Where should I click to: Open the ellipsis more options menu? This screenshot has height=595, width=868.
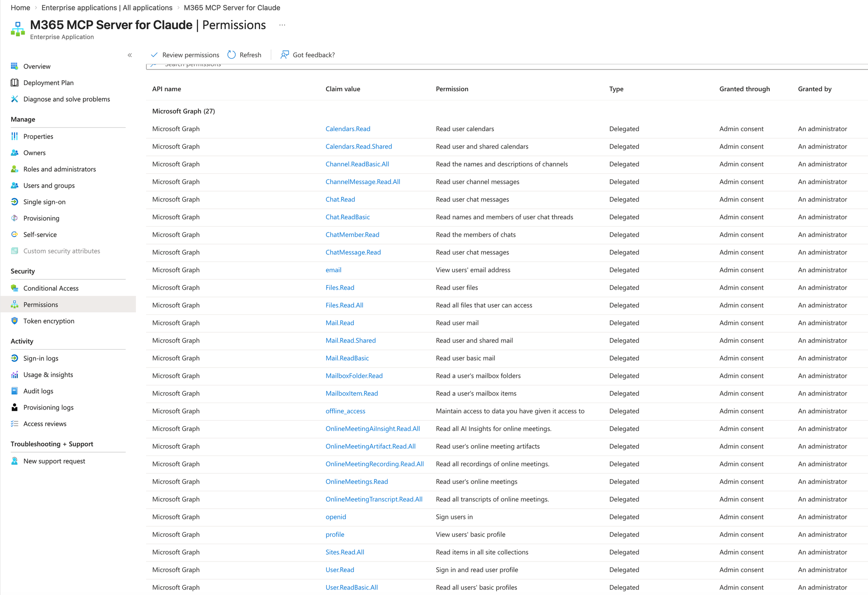(282, 25)
